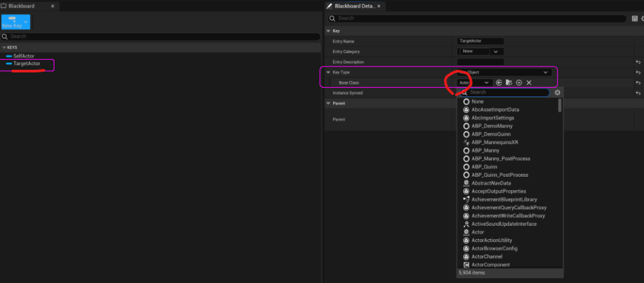Open the details property matrix grid icon
The height and width of the screenshot is (283, 644).
(x=635, y=19)
